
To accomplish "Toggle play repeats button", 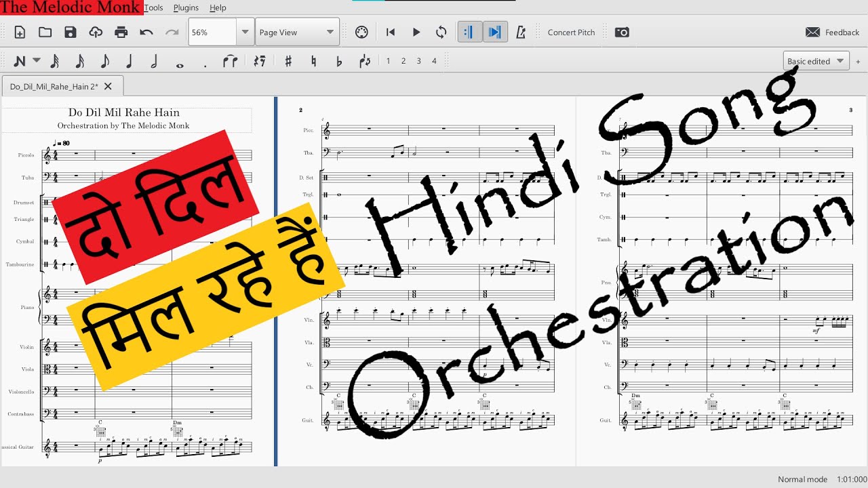I will [x=469, y=33].
